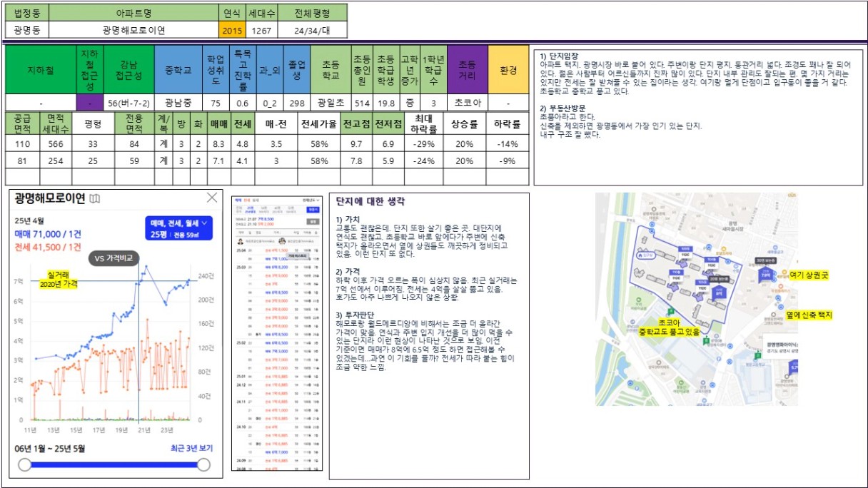Select the -24% 최대 하락률 cell
Viewport: 868px width, 488px height.
click(x=425, y=161)
